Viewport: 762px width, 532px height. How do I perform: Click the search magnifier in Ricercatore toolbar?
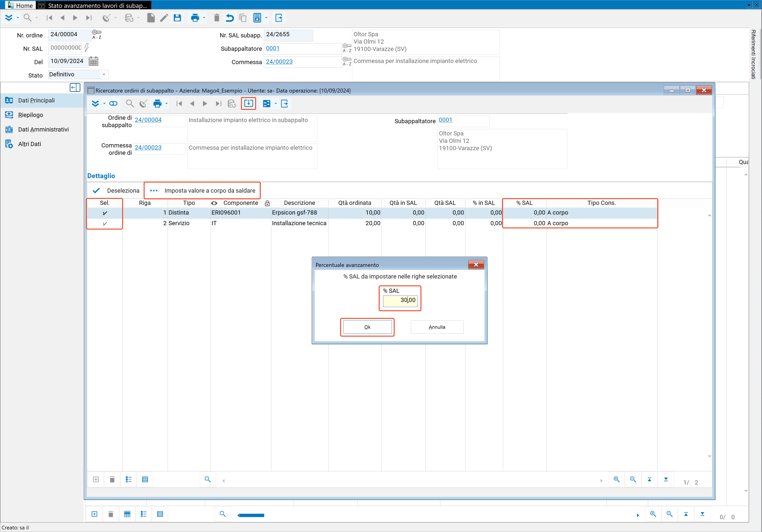pos(130,104)
